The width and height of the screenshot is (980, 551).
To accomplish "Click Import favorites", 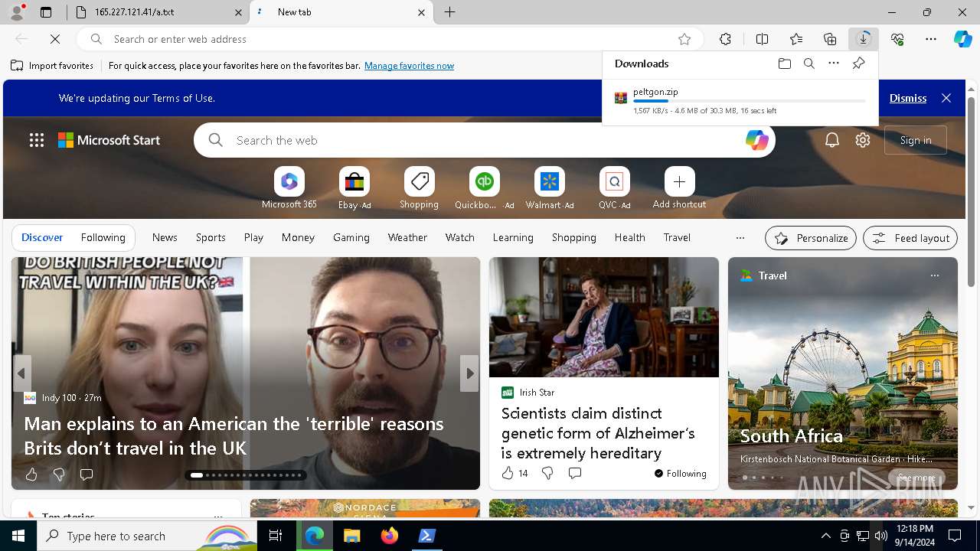I will tap(52, 66).
